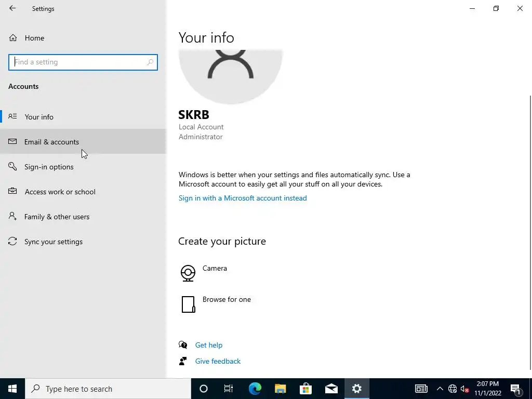Minimize the Settings window
The width and height of the screenshot is (532, 399).
(472, 8)
